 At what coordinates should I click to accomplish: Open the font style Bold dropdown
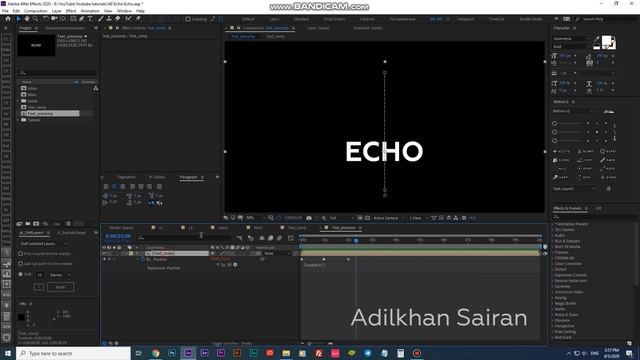572,47
